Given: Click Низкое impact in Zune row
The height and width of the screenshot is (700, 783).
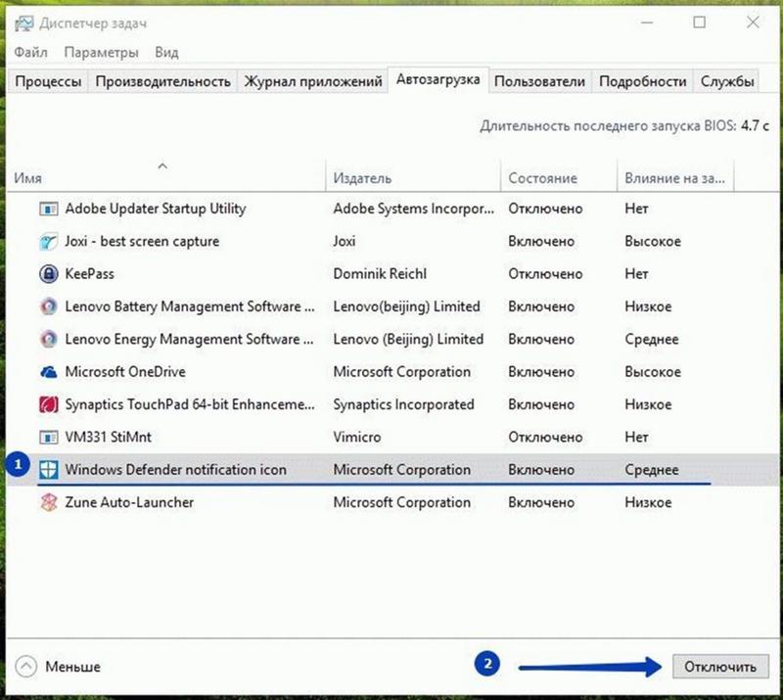Looking at the screenshot, I should click(x=648, y=502).
